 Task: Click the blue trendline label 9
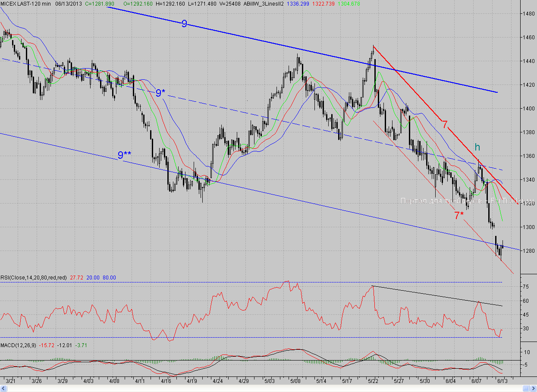pyautogui.click(x=184, y=24)
